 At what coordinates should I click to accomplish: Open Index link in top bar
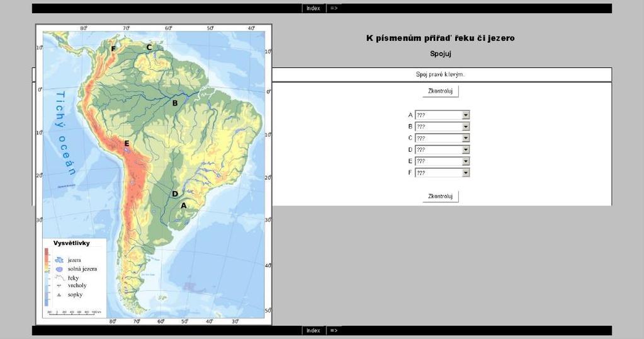click(314, 8)
